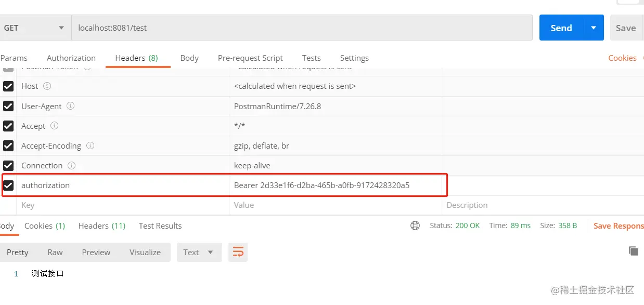Click the info icon next to Connection

click(72, 165)
